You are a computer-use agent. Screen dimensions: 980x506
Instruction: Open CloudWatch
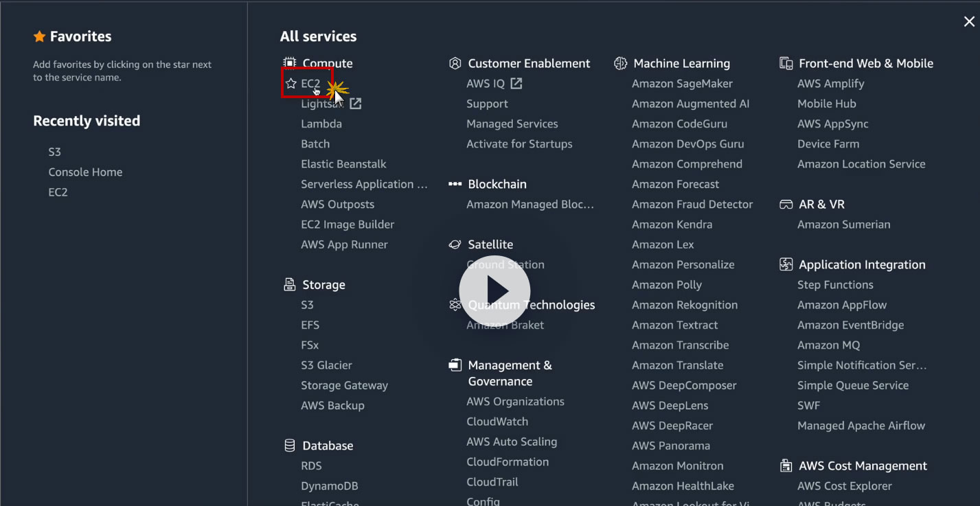click(497, 422)
